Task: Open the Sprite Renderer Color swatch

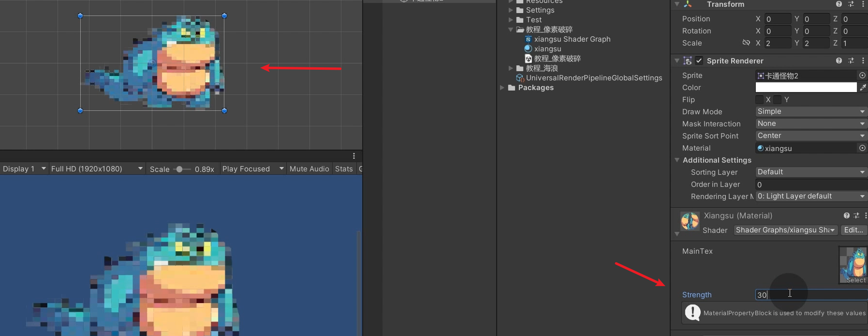Action: 806,87
